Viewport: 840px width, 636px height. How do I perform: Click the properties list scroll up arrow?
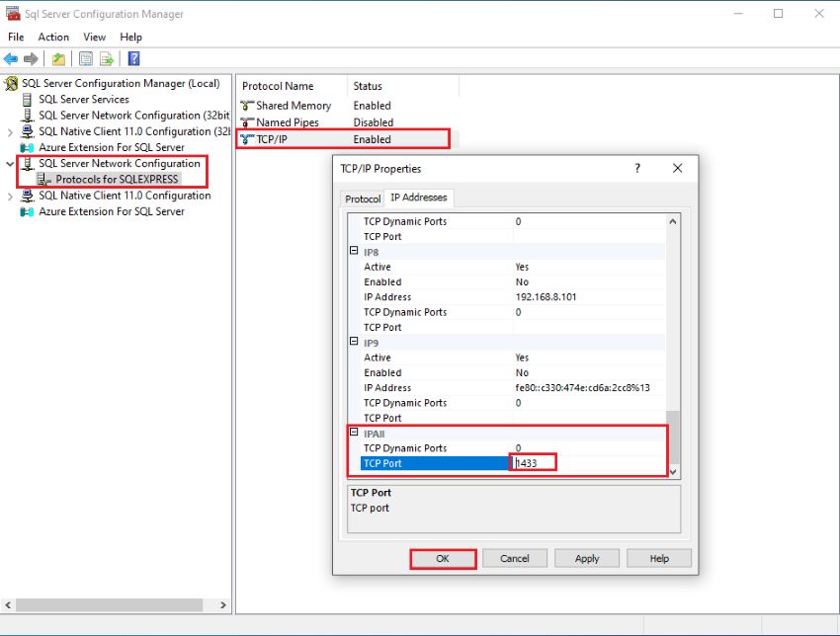(x=673, y=221)
